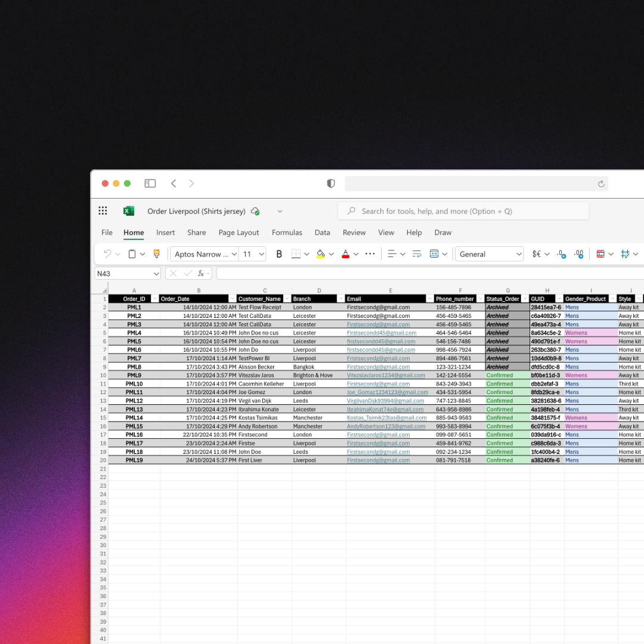644x644 pixels.
Task: Apply the red font color
Action: coord(345,254)
